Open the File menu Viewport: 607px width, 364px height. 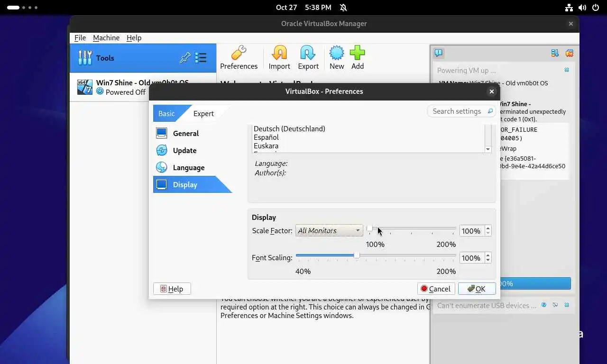(80, 37)
